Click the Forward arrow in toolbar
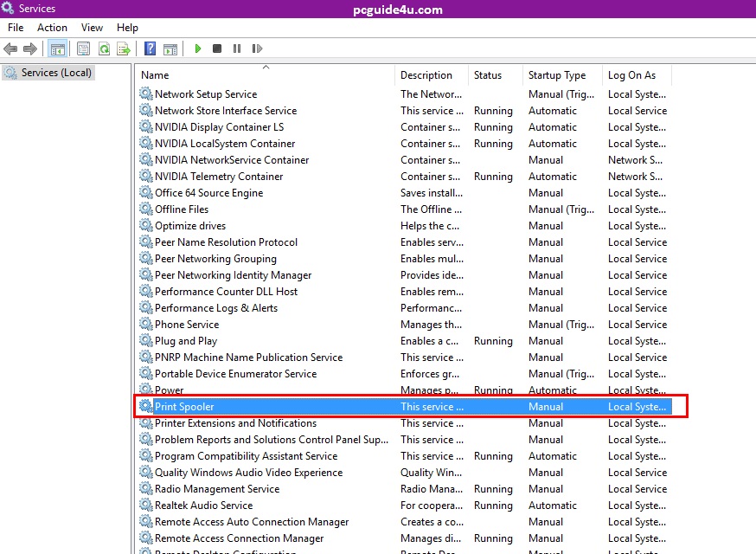The image size is (756, 554). pyautogui.click(x=30, y=49)
